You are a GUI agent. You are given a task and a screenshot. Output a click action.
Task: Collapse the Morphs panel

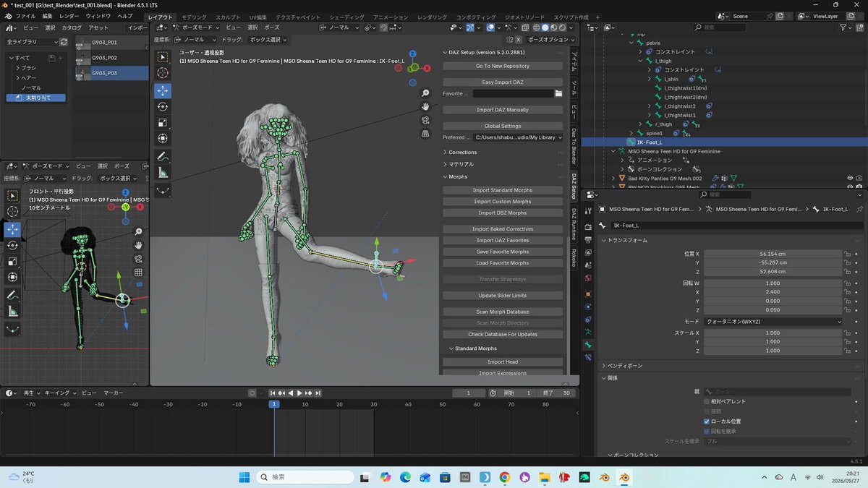pyautogui.click(x=455, y=176)
